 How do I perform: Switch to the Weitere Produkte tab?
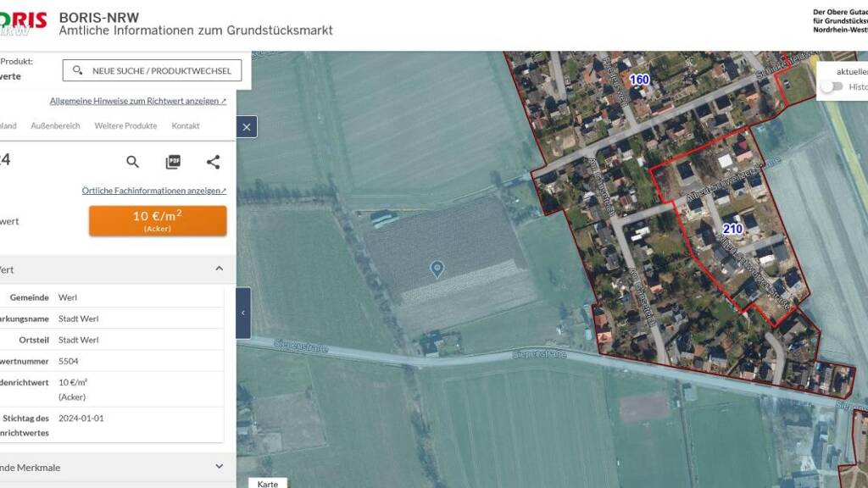[x=125, y=125]
